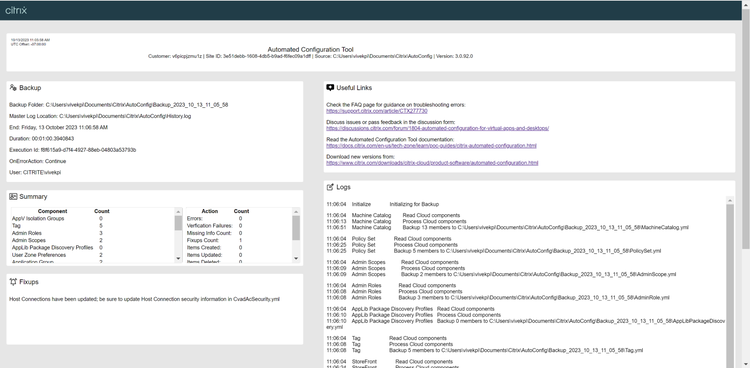Click the Master Log Location line

click(100, 116)
